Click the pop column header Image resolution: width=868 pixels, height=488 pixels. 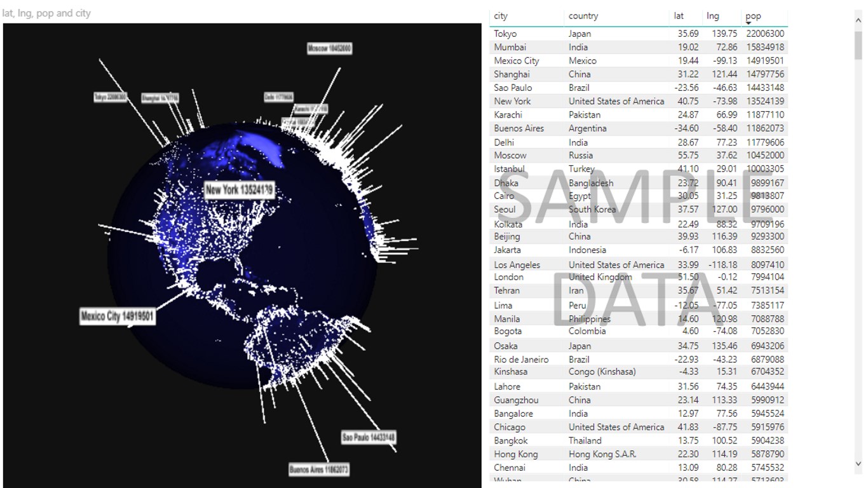(753, 16)
